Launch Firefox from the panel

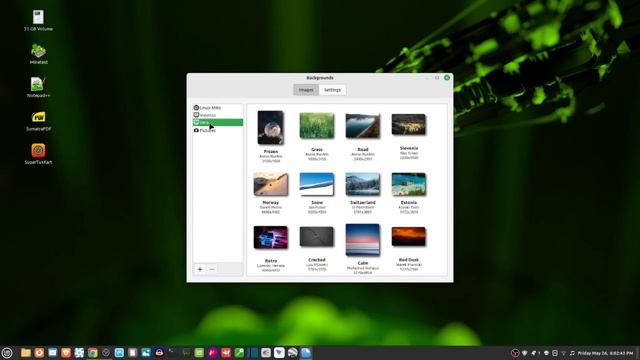point(39,353)
